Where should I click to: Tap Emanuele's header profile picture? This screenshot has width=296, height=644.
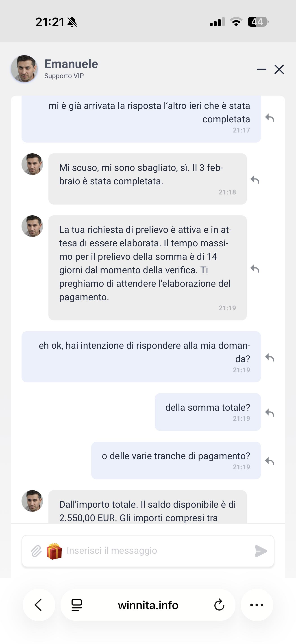[x=24, y=69]
